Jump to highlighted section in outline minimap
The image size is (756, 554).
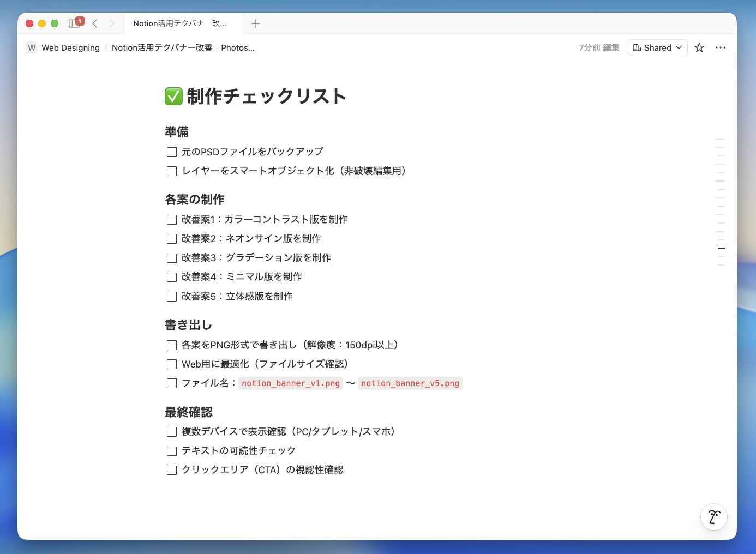click(x=721, y=248)
